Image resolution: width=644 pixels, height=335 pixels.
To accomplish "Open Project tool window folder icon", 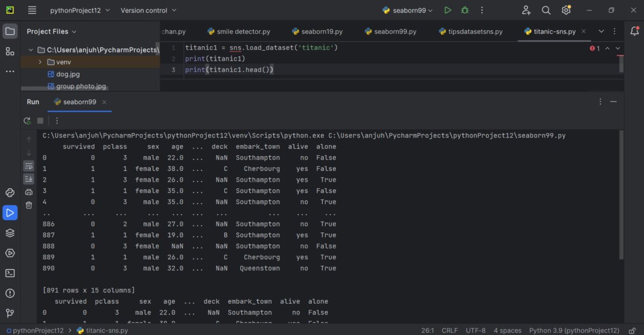I will 10,31.
